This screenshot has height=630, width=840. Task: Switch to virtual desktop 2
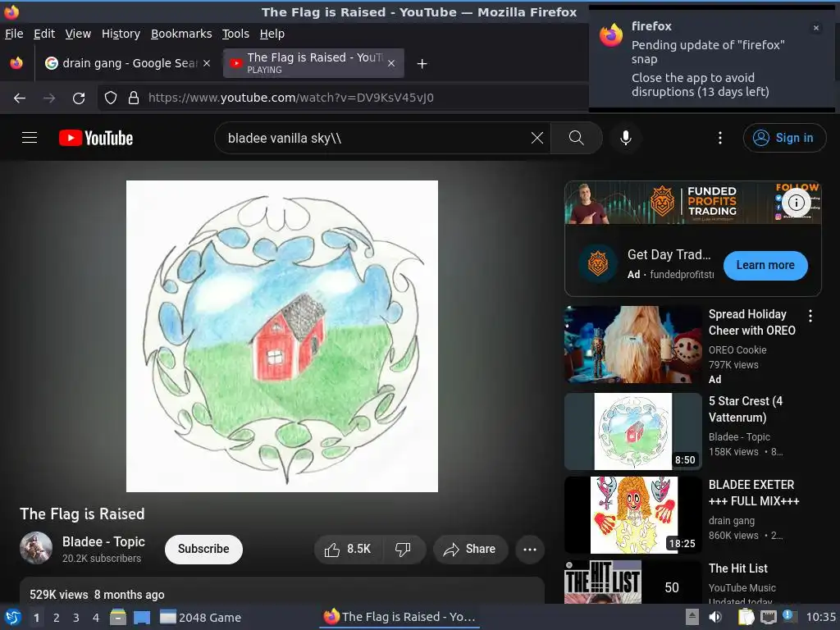tap(57, 618)
